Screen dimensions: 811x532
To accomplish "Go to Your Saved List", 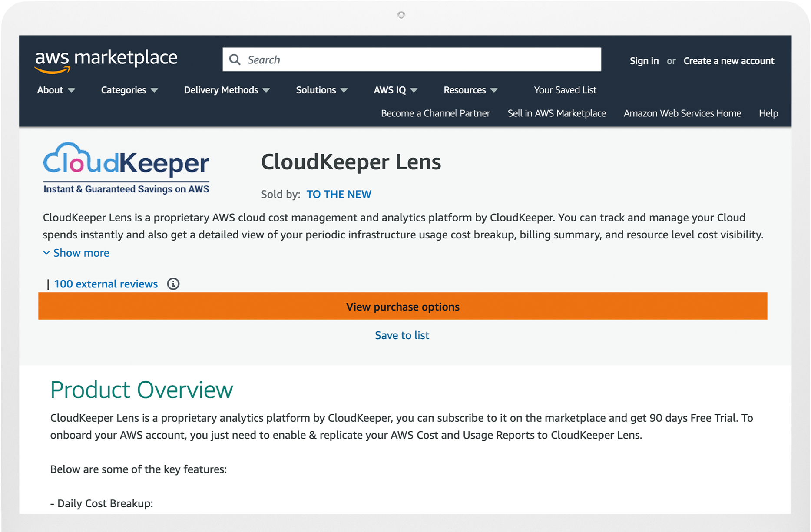I will coord(565,90).
